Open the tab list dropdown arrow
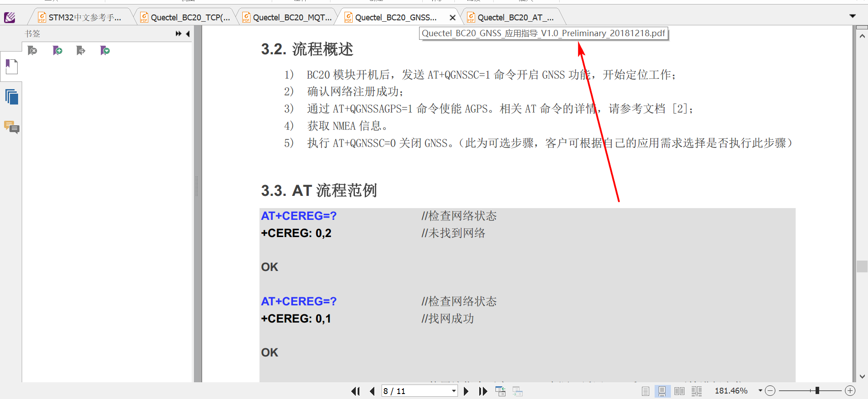 tap(853, 16)
